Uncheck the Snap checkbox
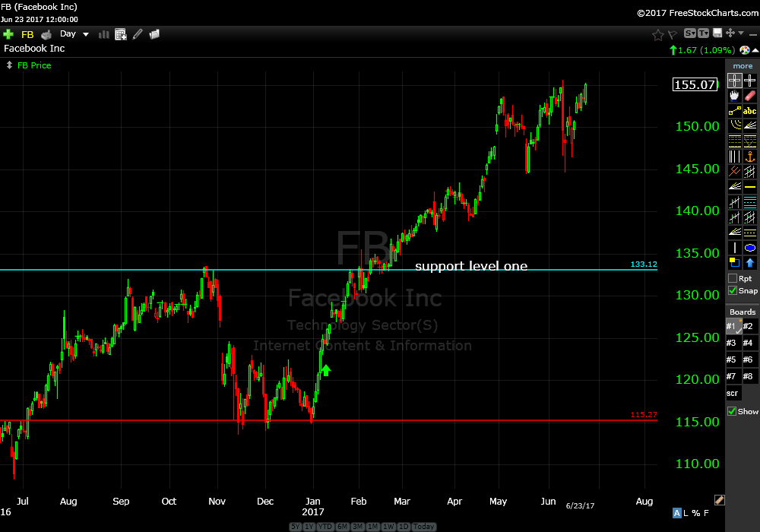The image size is (760, 532). [x=733, y=291]
